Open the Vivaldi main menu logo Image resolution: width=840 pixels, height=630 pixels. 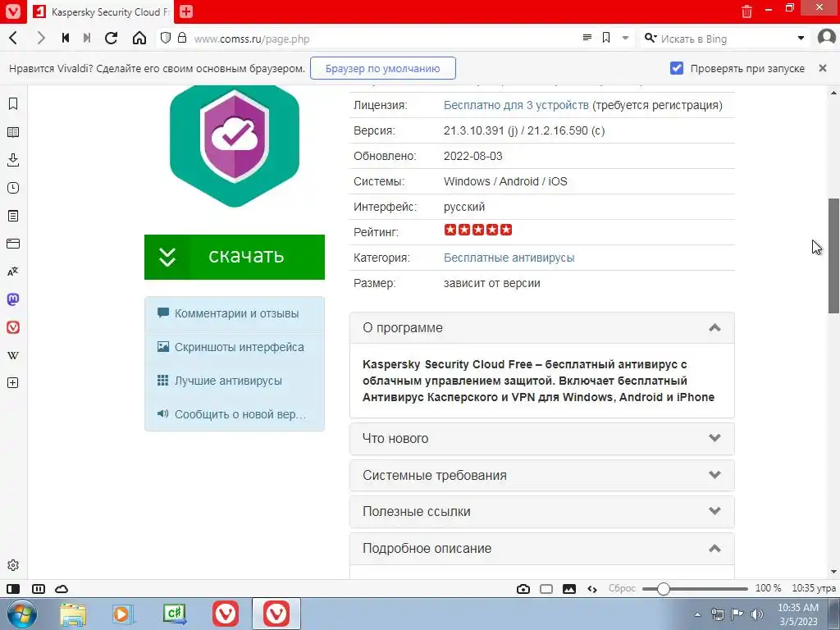point(12,11)
